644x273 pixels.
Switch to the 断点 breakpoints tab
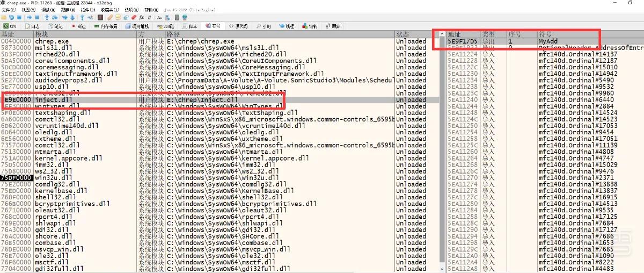coord(78,26)
